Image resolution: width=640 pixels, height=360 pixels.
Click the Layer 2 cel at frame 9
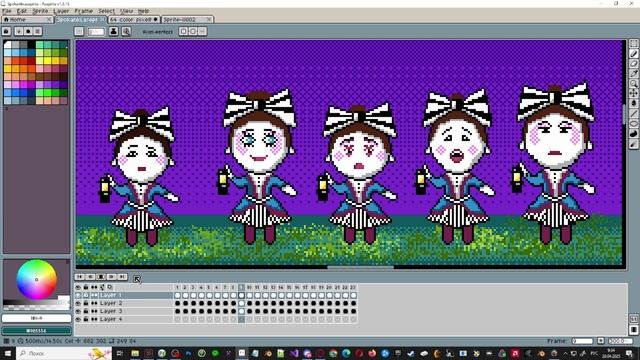pos(241,303)
